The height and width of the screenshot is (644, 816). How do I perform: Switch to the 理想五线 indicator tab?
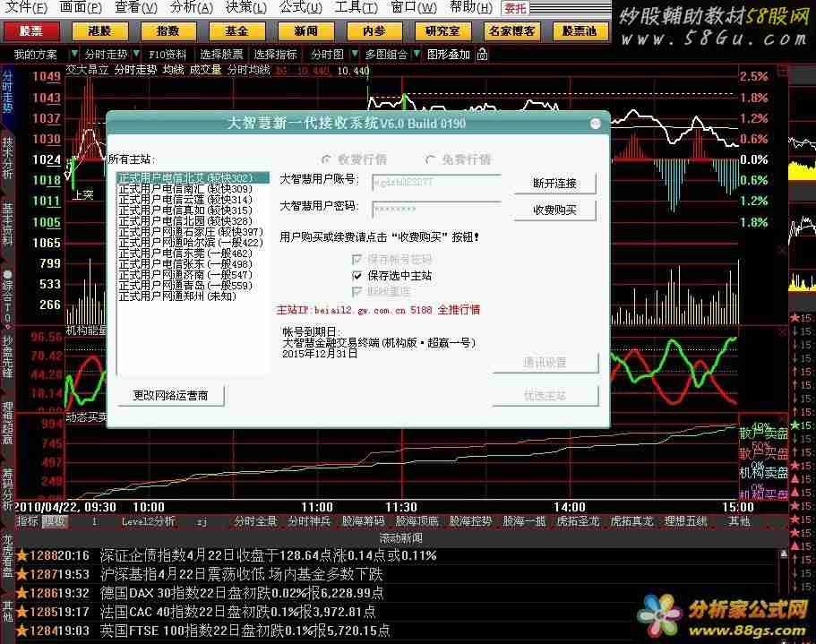(686, 520)
